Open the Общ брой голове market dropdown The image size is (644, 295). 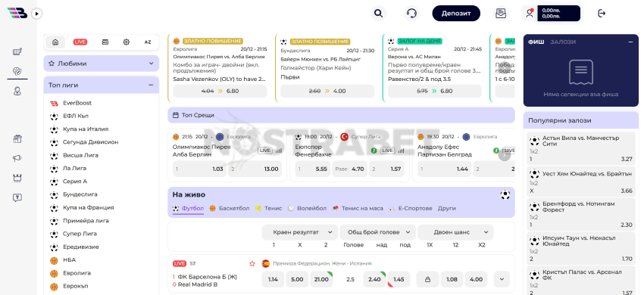(x=377, y=232)
